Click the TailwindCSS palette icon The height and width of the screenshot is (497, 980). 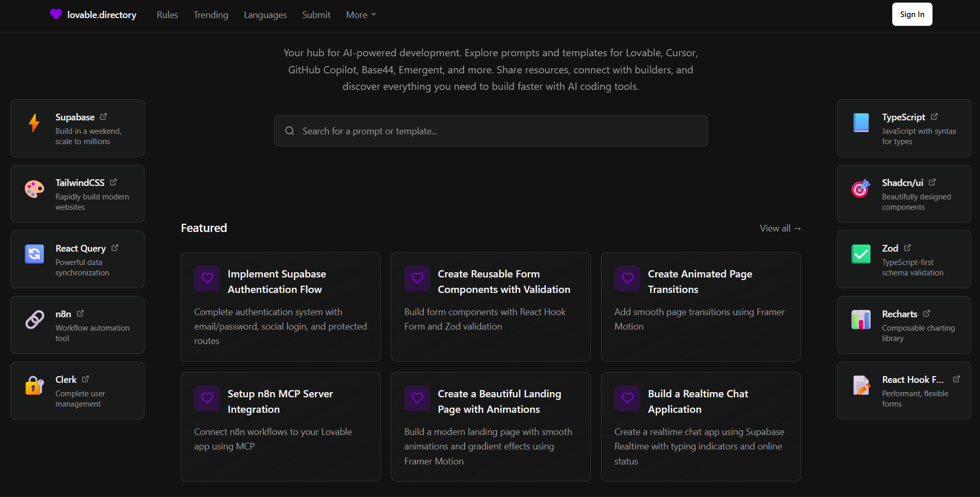pos(35,189)
